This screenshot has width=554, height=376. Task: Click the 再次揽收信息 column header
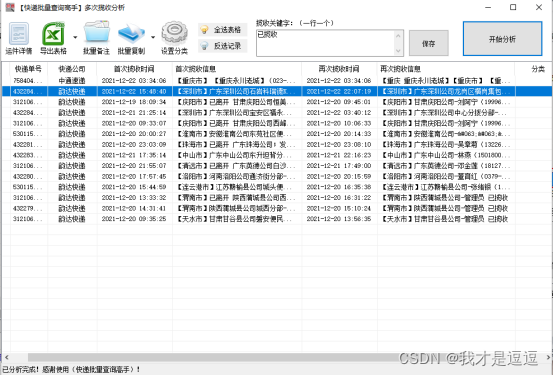coord(446,69)
